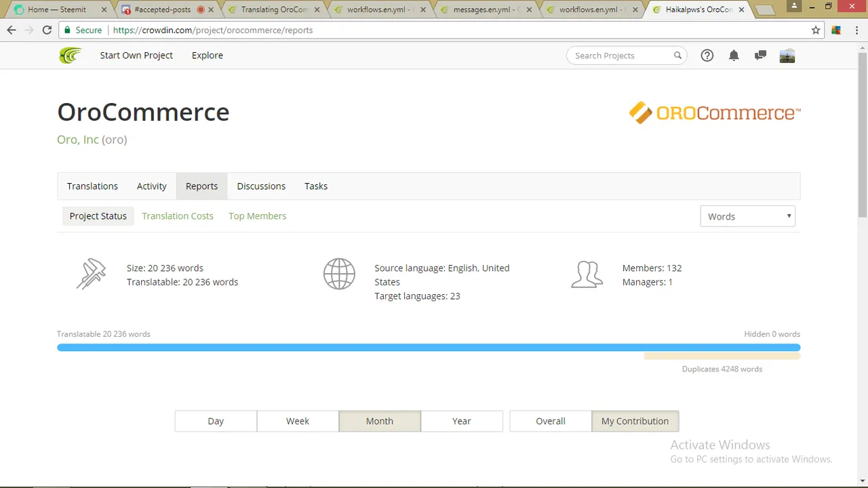Select the Day period toggle

point(216,421)
